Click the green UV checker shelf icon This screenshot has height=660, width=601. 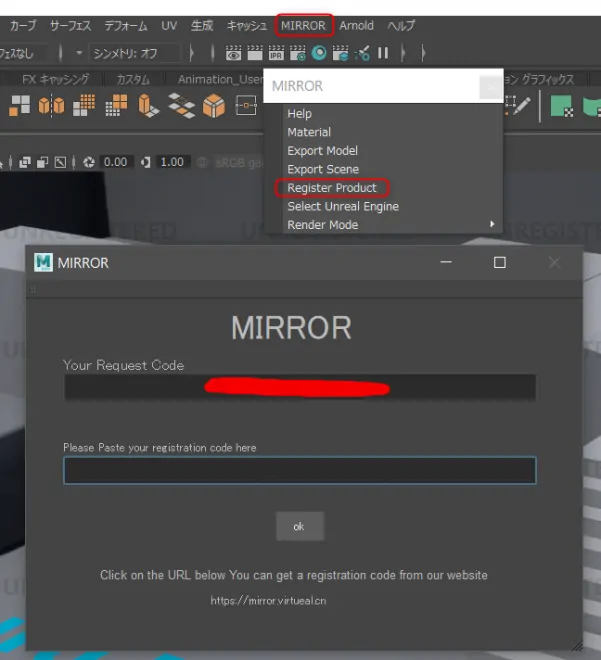click(x=562, y=106)
